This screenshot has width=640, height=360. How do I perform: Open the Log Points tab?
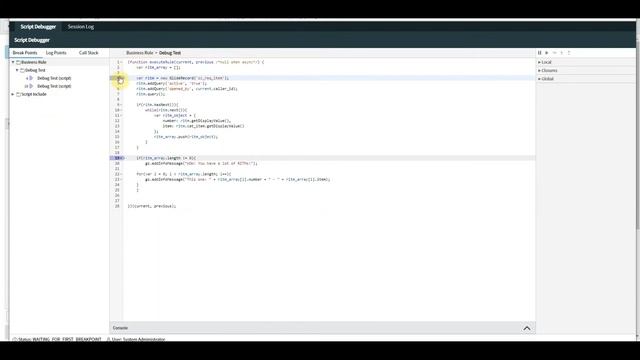tap(56, 53)
